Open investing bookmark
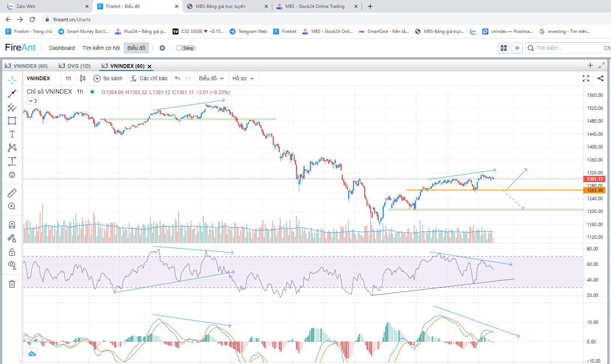The image size is (611, 364). 564,31
